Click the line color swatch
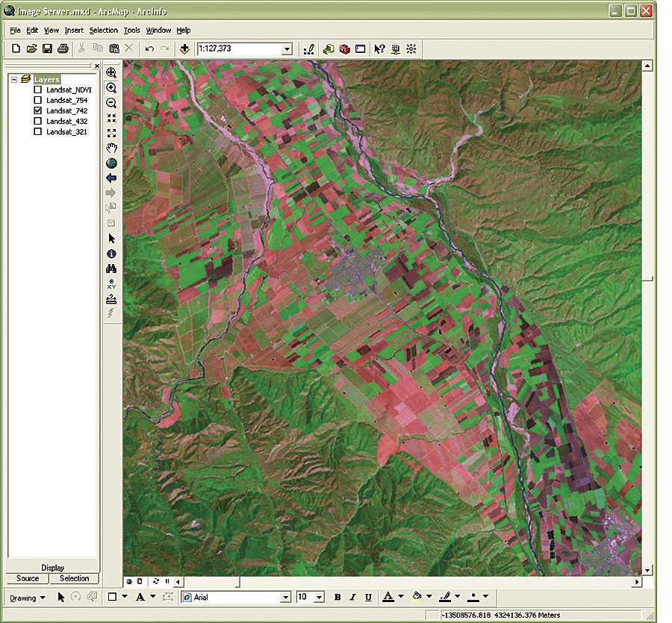This screenshot has width=672, height=623. (x=445, y=597)
